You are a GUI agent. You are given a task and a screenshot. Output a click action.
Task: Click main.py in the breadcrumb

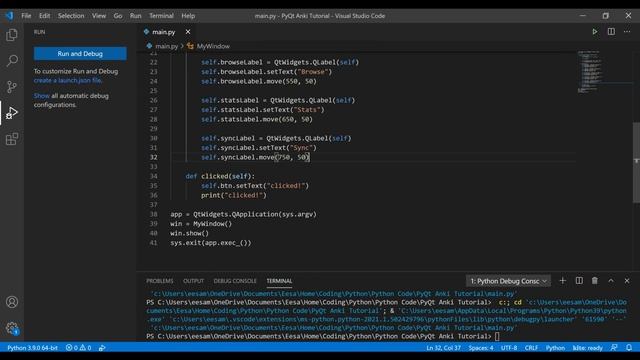(166, 46)
